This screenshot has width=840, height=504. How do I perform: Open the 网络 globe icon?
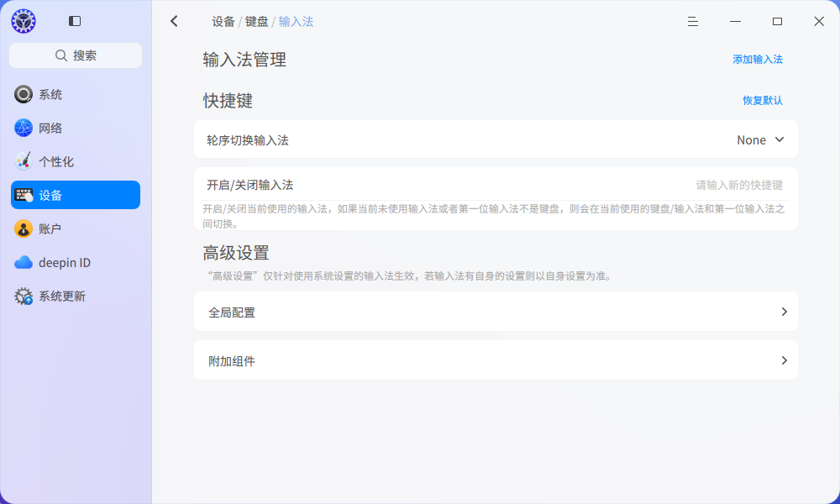click(24, 128)
